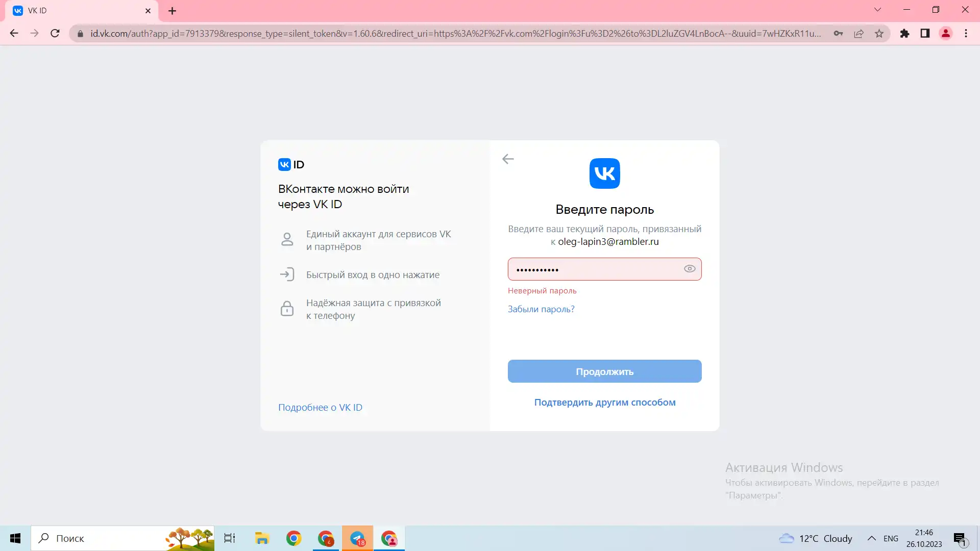Expand the system tray hidden icons
The width and height of the screenshot is (980, 551).
click(872, 538)
